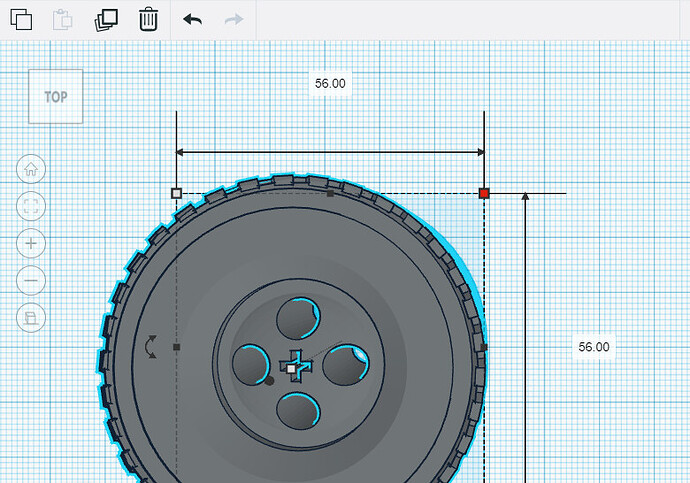Return to Home view

click(31, 169)
